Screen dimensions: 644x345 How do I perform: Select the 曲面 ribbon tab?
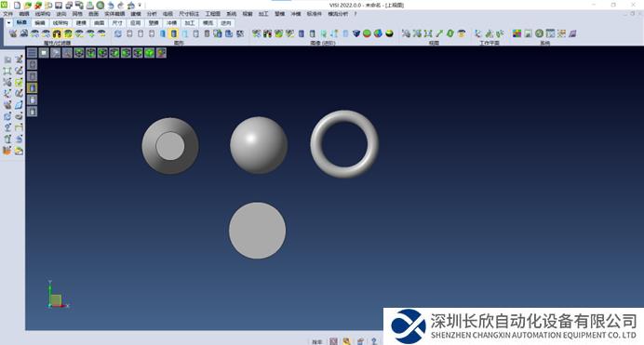pos(100,23)
